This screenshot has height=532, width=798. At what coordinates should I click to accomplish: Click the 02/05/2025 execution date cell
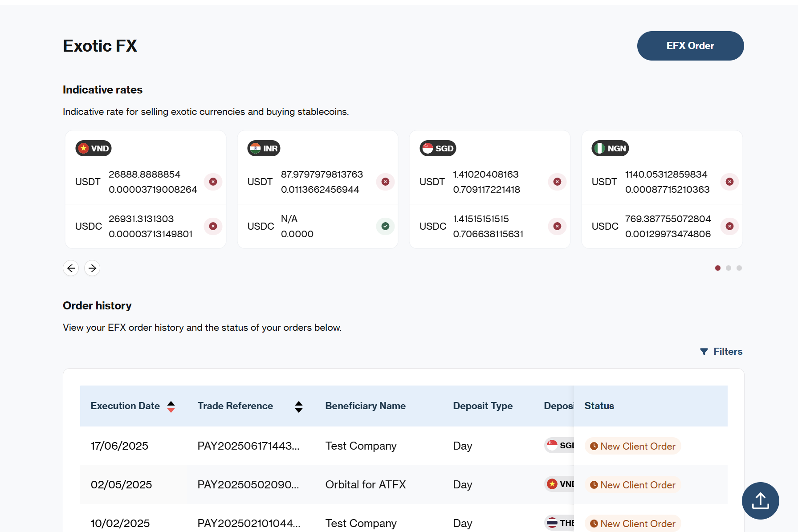pos(121,485)
